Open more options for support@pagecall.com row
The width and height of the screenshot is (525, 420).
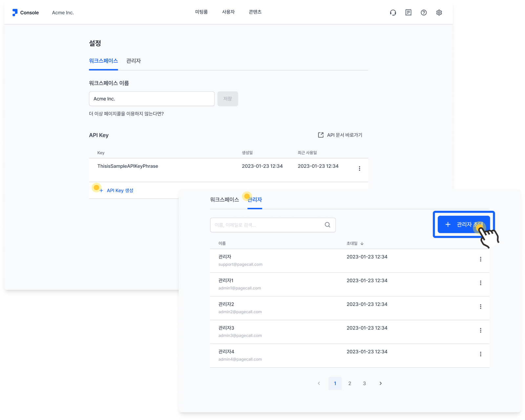point(480,259)
